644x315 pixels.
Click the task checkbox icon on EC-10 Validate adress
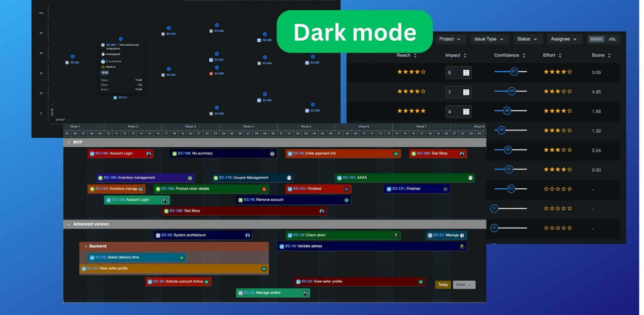tap(282, 247)
